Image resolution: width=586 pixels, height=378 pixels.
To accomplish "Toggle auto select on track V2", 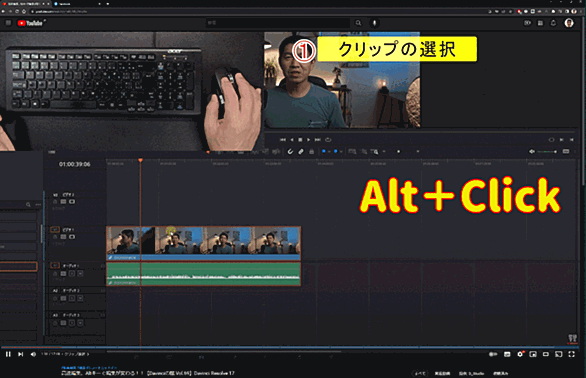I will (64, 202).
